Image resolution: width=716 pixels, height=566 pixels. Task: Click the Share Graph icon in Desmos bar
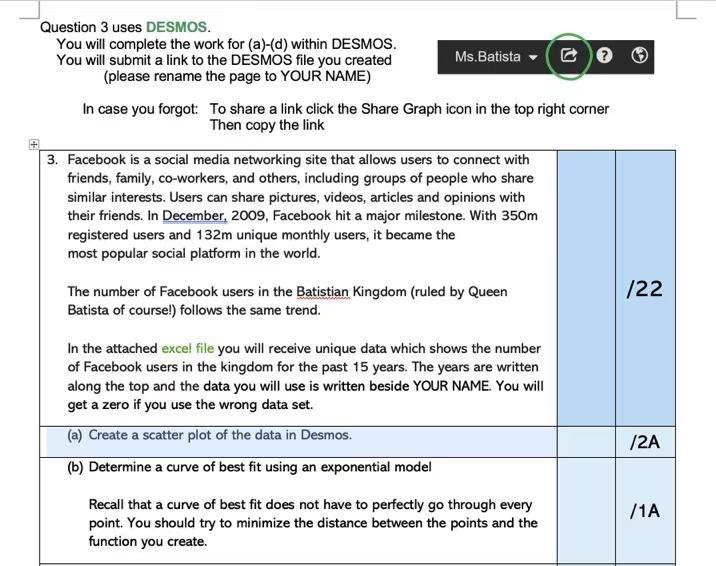pyautogui.click(x=569, y=56)
